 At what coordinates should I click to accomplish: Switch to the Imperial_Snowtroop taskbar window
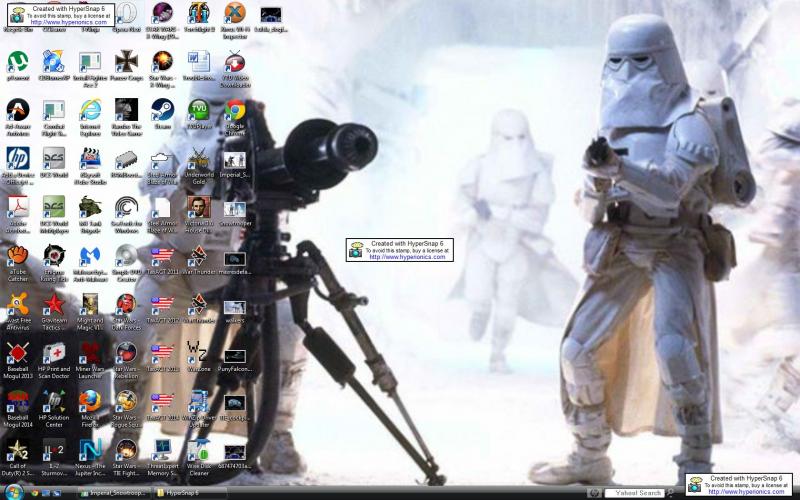tap(114, 493)
